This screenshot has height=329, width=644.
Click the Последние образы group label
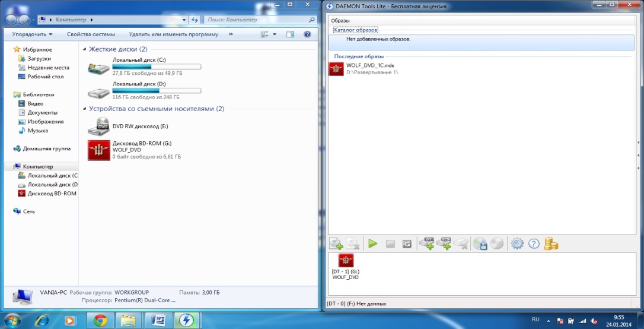point(359,56)
